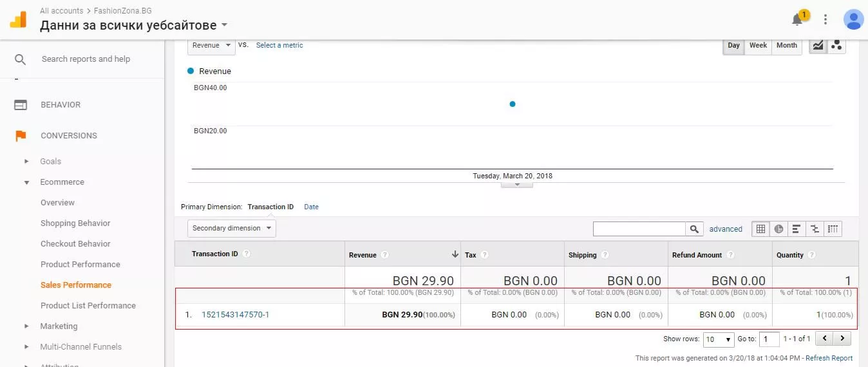Viewport: 868px width, 367px height.
Task: Switch to motion chart view
Action: click(x=836, y=45)
